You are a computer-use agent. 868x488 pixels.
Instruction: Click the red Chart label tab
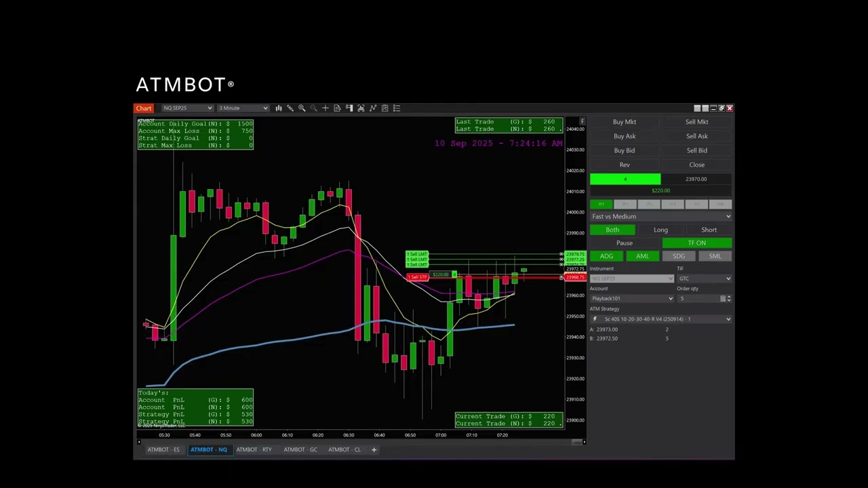144,108
